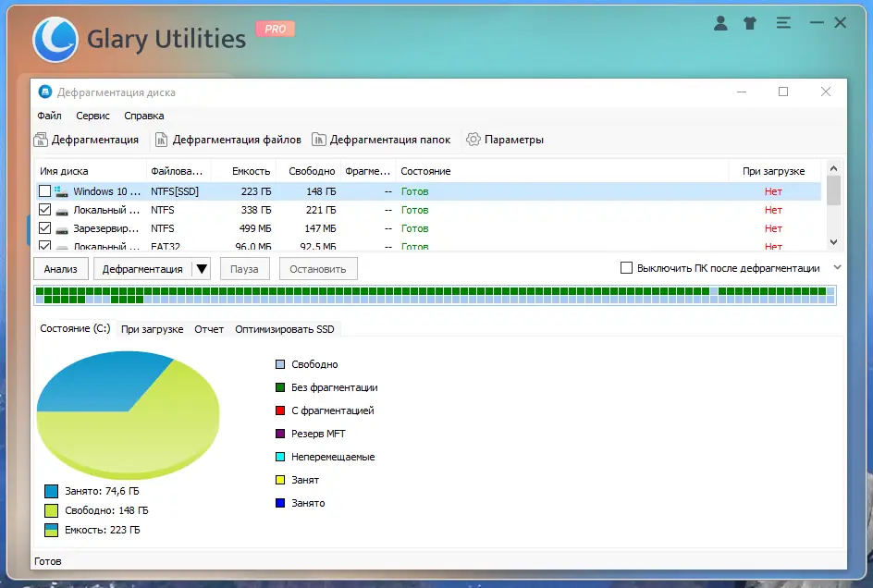
Task: Click the Остановить button
Action: click(x=318, y=269)
